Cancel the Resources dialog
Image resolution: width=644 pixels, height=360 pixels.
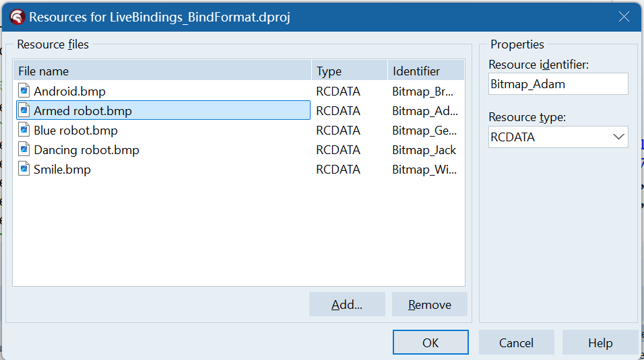[516, 343]
